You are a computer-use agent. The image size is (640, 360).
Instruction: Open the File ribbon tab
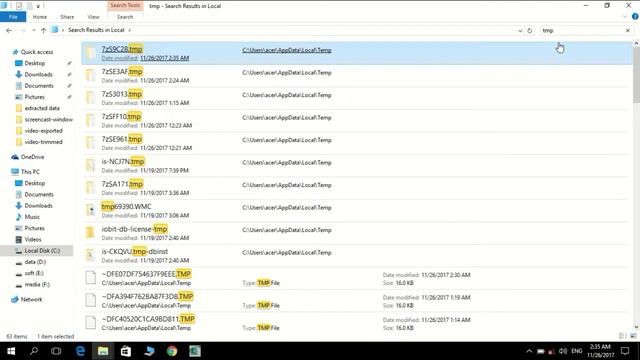(x=13, y=17)
